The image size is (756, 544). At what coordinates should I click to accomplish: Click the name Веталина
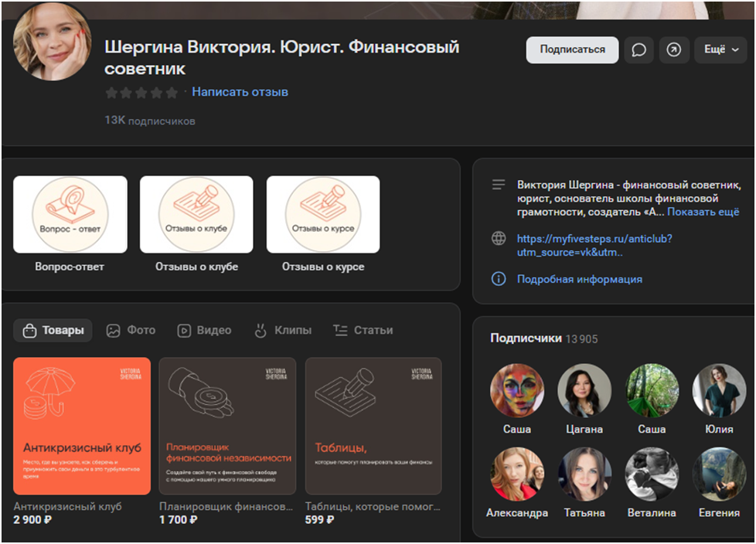click(652, 513)
